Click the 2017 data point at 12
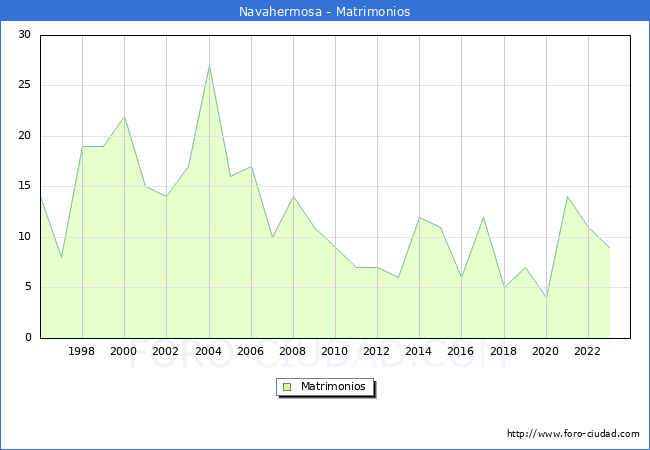Viewport: 650px width, 450px height. point(483,217)
